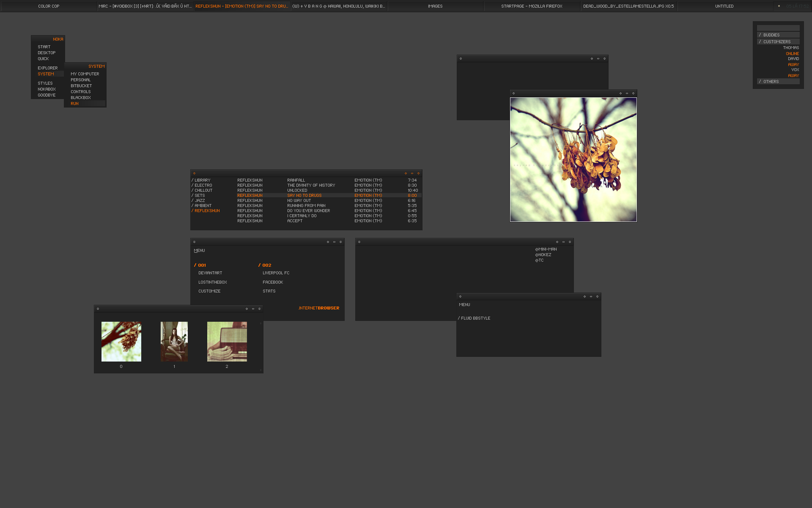Open the DEVIANTART link
Viewport: 812px width, 508px height.
pyautogui.click(x=210, y=273)
